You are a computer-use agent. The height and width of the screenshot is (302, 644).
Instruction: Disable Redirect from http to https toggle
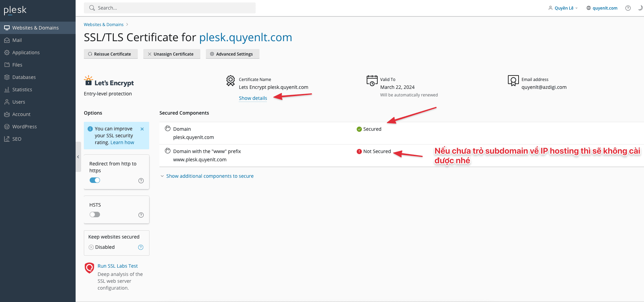pyautogui.click(x=95, y=180)
